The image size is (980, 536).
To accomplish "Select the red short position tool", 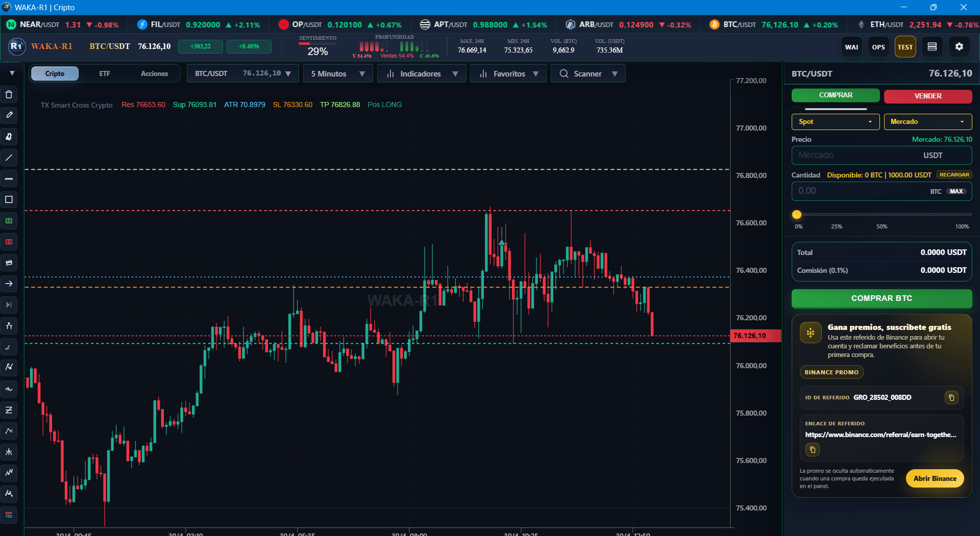I will tap(9, 242).
